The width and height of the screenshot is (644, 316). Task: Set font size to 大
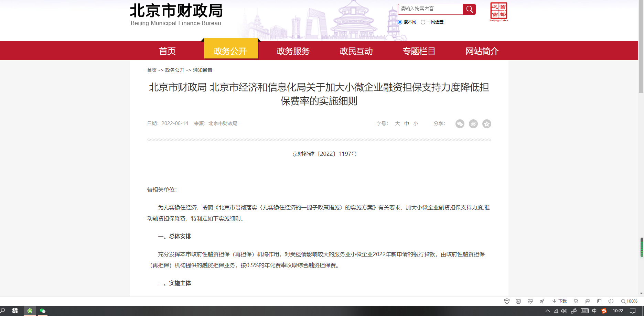397,123
